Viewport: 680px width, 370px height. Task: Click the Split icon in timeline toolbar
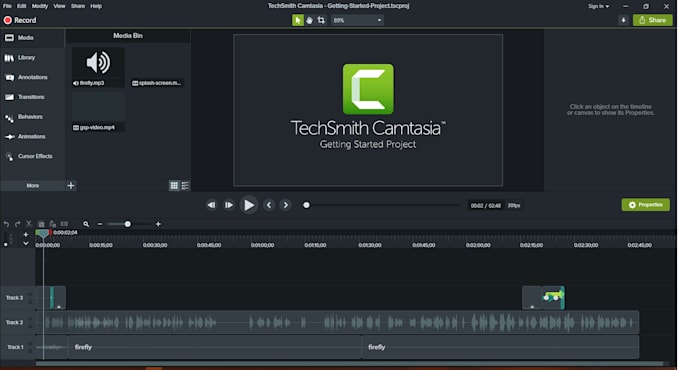64,224
